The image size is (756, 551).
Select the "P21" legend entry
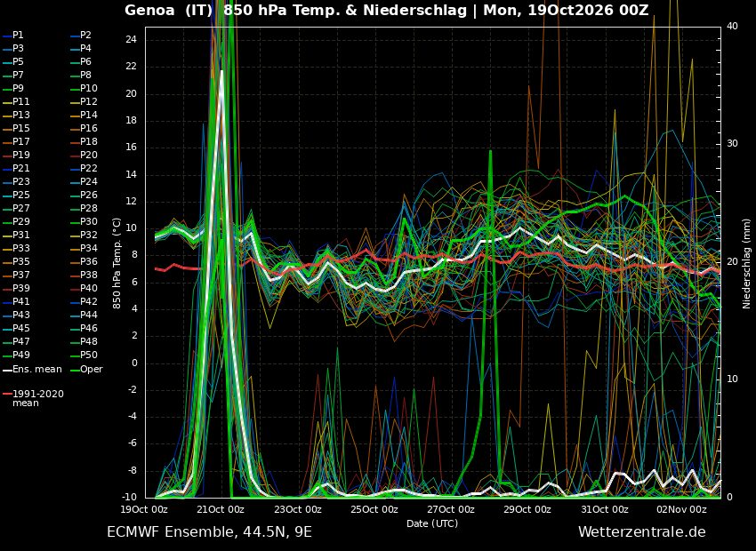[x=16, y=168]
